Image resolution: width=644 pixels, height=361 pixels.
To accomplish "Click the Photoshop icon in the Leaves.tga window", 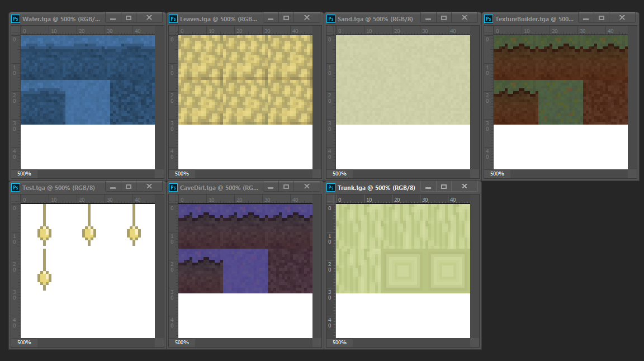I will tap(173, 19).
